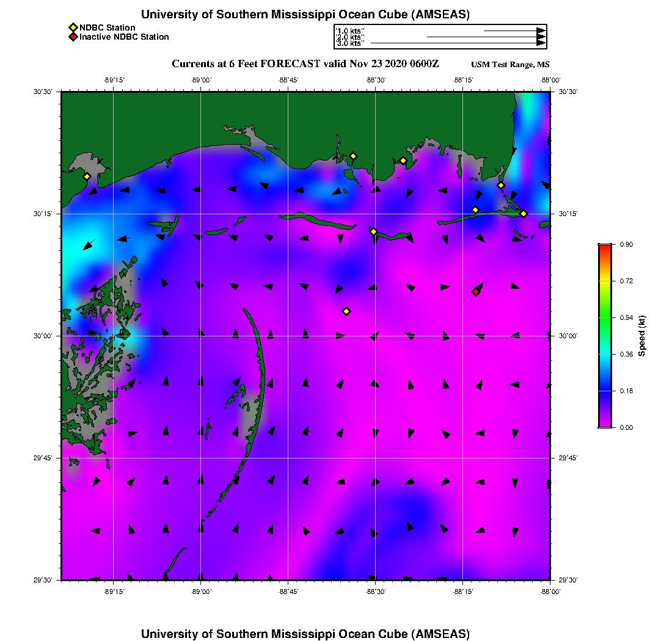This screenshot has width=672, height=641.
Task: Click the magenta bottom of speed color bar
Action: click(604, 425)
